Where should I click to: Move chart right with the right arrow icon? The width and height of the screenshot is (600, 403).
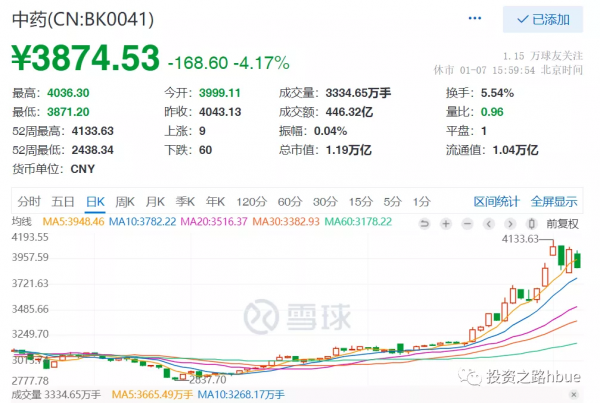pyautogui.click(x=510, y=224)
